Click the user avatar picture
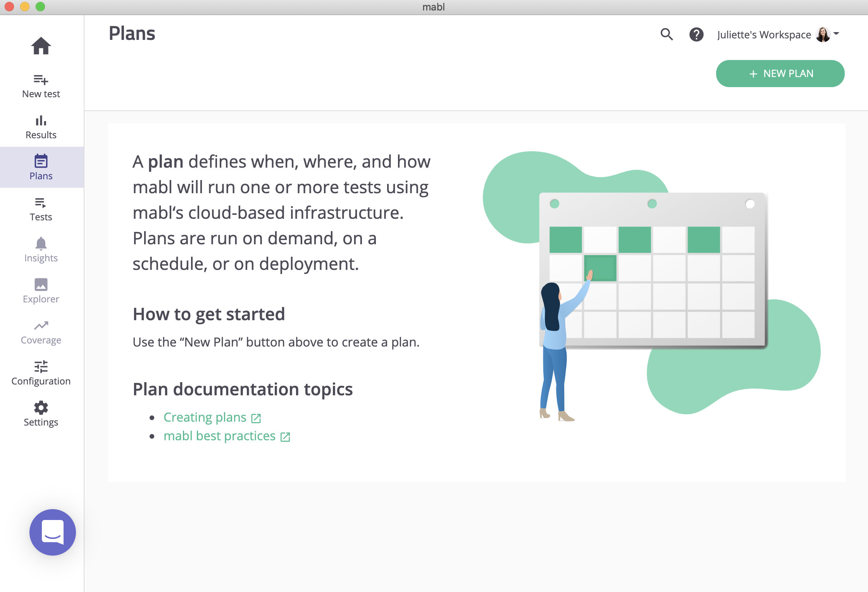The height and width of the screenshot is (592, 868). click(823, 34)
